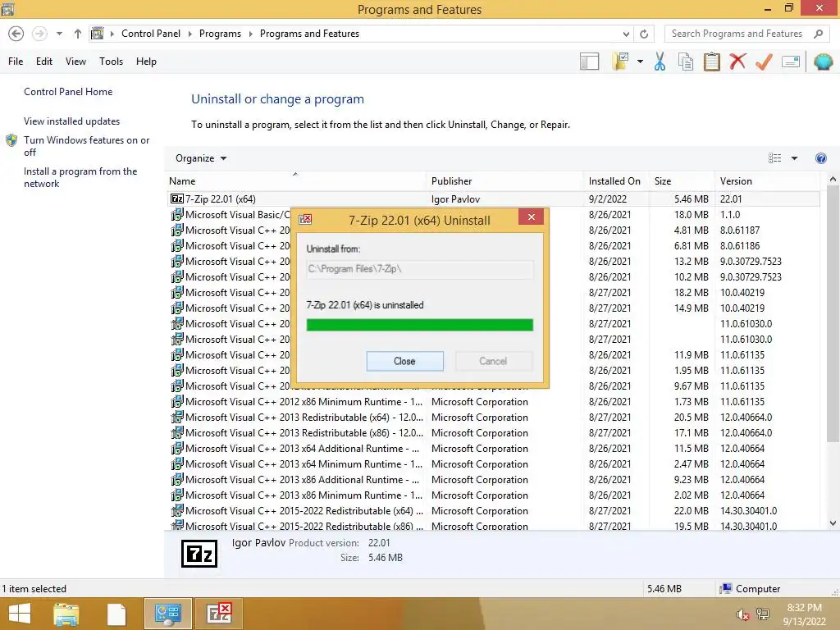Click the orange checkmark toolbar icon
Image resolution: width=840 pixels, height=630 pixels.
coord(764,62)
